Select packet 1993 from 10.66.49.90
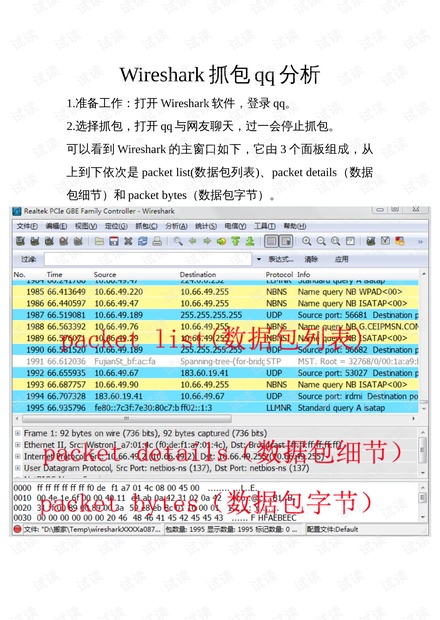The height and width of the screenshot is (620, 440). (215, 384)
